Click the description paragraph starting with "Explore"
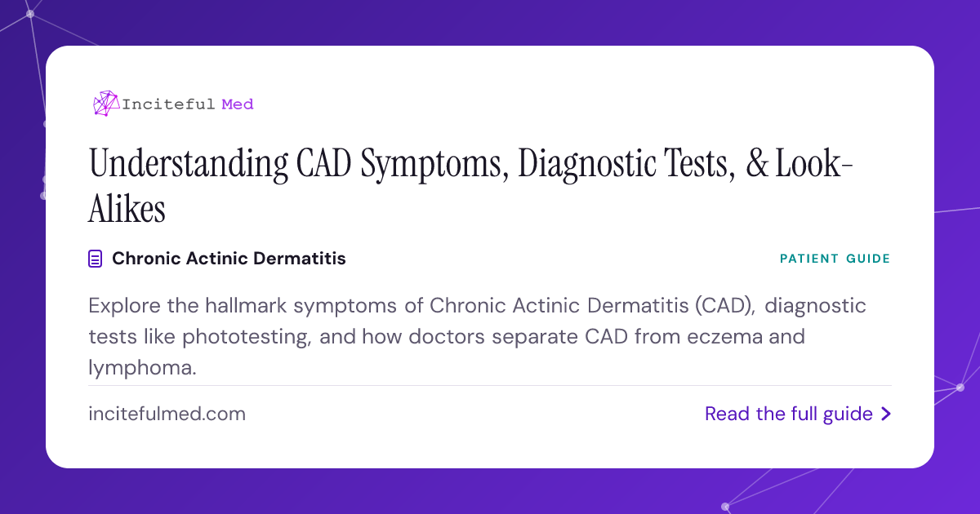Image resolution: width=980 pixels, height=514 pixels. [x=477, y=337]
